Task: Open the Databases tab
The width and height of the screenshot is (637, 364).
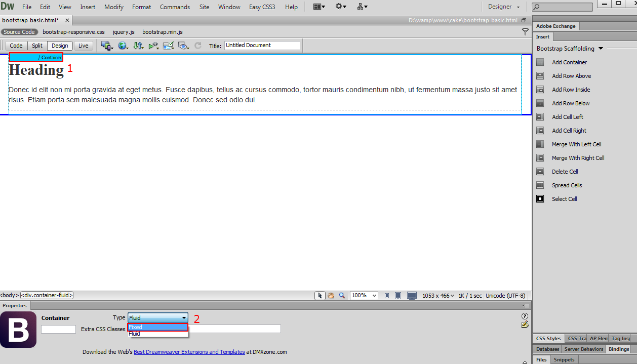Action: (547, 349)
